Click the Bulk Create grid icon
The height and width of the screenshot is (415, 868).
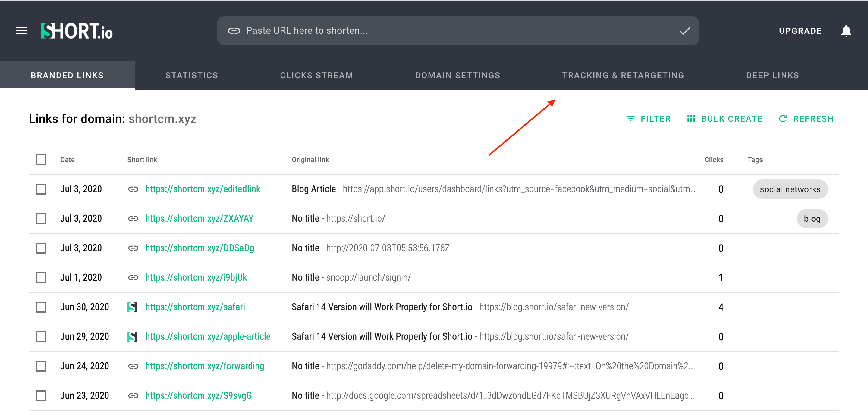tap(691, 119)
